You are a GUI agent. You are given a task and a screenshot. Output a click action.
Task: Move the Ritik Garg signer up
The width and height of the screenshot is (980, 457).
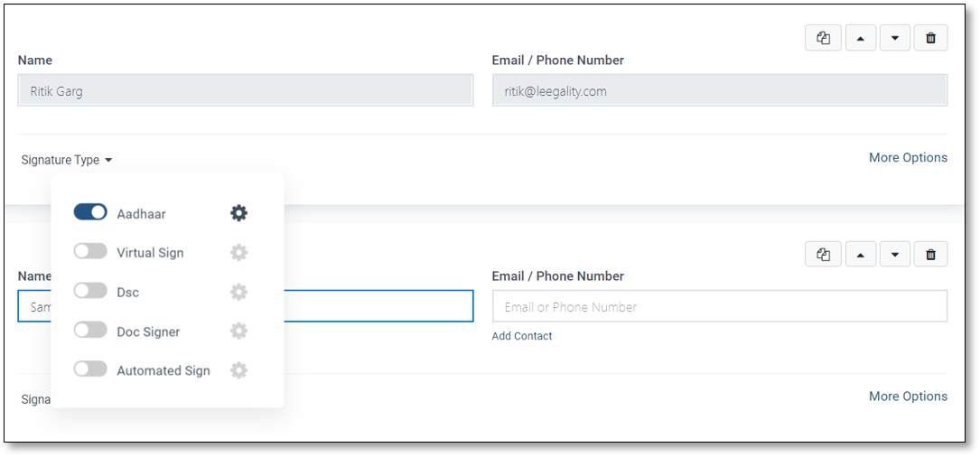861,38
